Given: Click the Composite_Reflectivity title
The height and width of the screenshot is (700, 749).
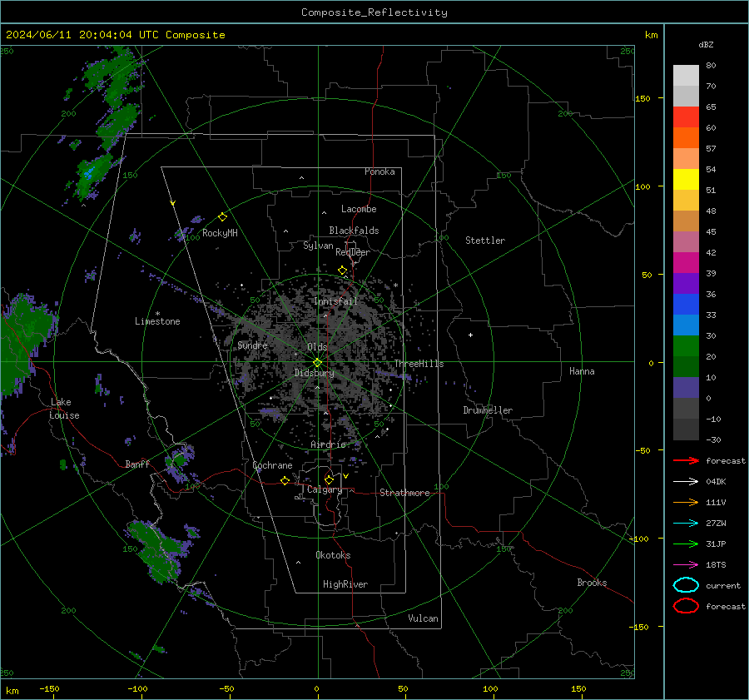Looking at the screenshot, I should [374, 12].
